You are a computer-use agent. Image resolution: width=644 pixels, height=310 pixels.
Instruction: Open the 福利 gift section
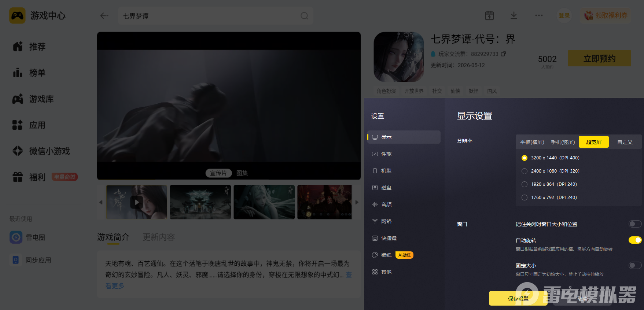pos(29,177)
